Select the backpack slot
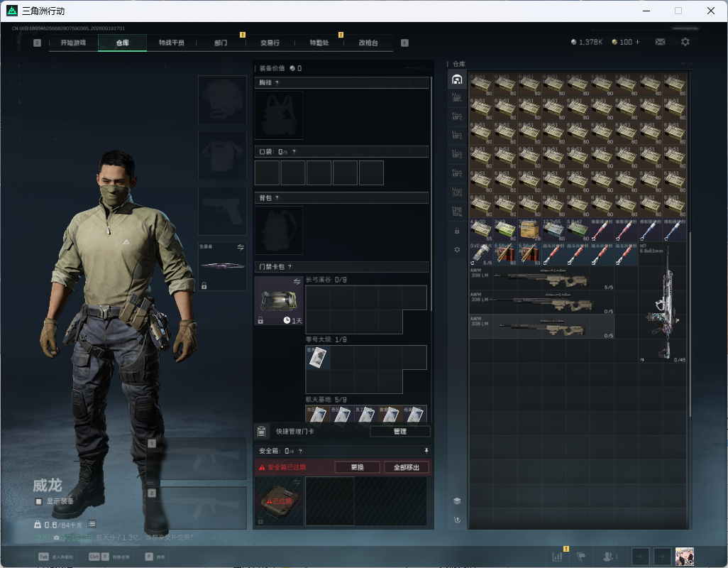The image size is (728, 568). click(x=279, y=230)
